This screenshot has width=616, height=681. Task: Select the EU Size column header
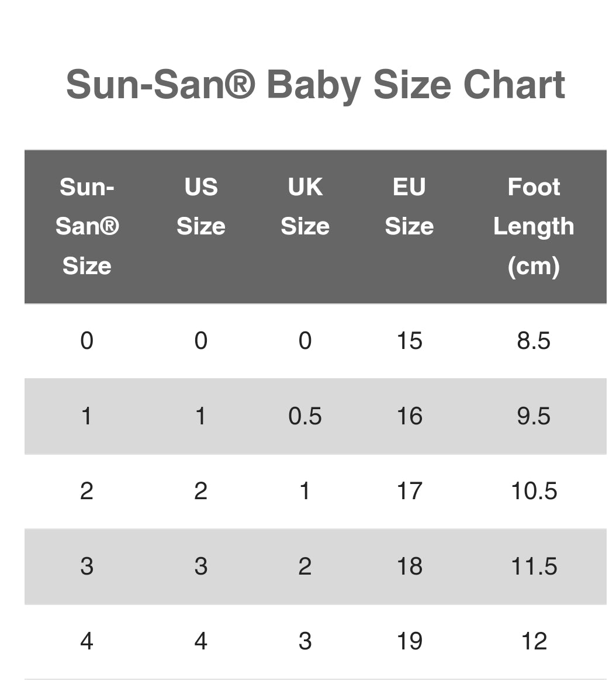(409, 206)
